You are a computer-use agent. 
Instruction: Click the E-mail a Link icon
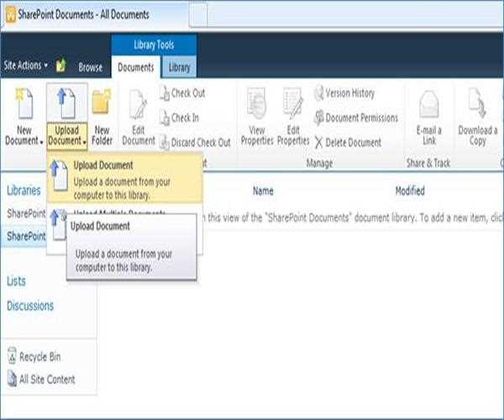[x=429, y=106]
